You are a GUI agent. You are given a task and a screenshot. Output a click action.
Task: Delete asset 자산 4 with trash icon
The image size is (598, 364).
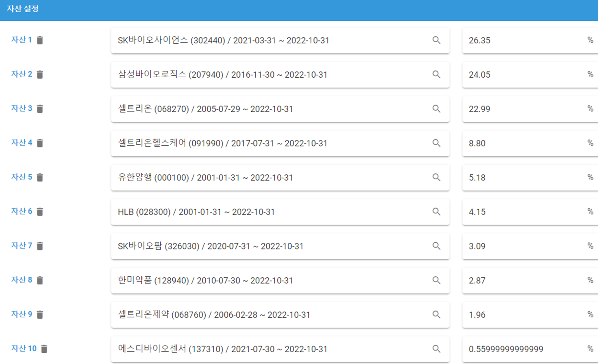coord(40,143)
